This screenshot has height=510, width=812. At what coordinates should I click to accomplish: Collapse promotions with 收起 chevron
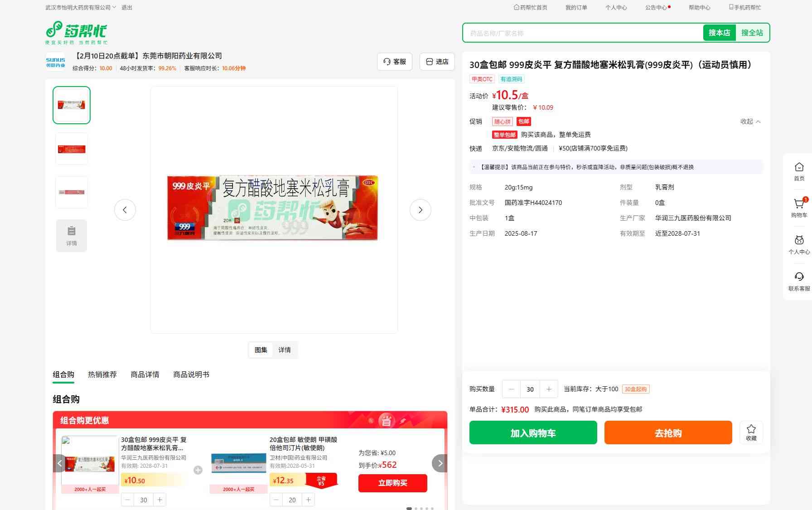pyautogui.click(x=750, y=121)
